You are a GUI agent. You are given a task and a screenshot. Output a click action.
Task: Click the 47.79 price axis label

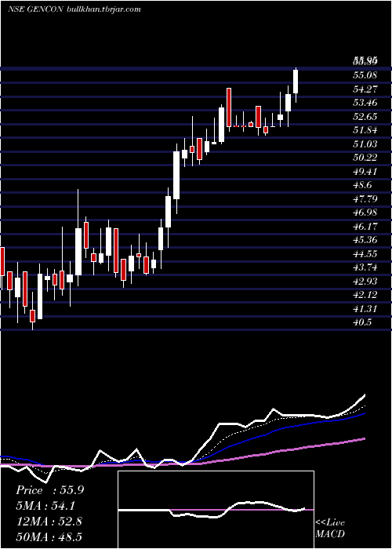[x=365, y=199]
